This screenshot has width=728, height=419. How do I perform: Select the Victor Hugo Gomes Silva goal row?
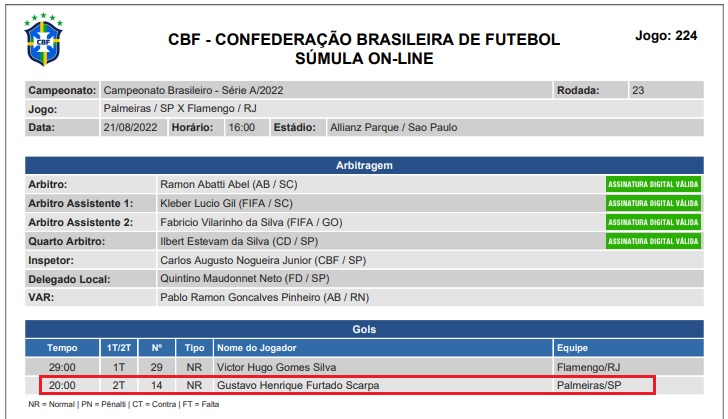coord(364,367)
